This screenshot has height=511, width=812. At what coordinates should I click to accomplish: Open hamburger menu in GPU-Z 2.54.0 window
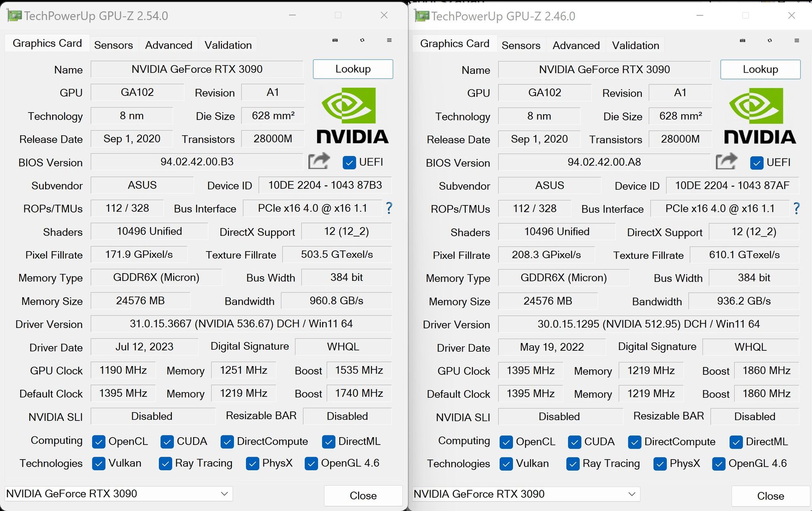tap(389, 40)
